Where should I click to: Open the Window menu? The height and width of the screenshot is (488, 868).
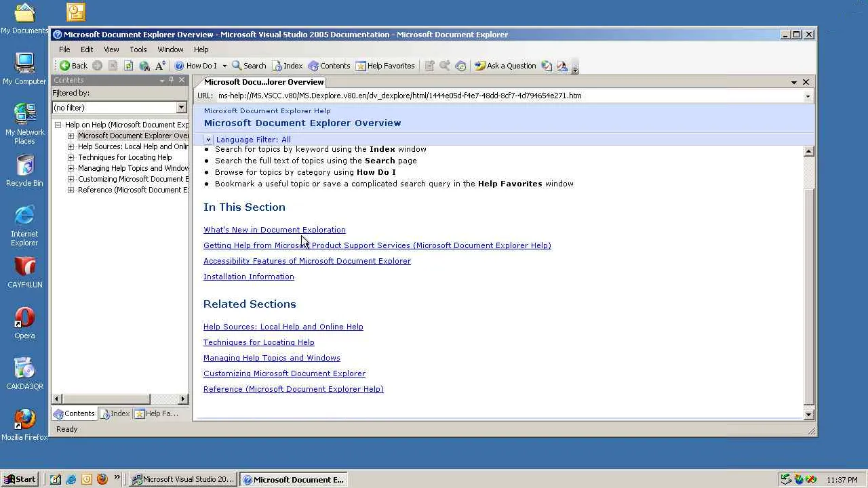click(x=170, y=49)
